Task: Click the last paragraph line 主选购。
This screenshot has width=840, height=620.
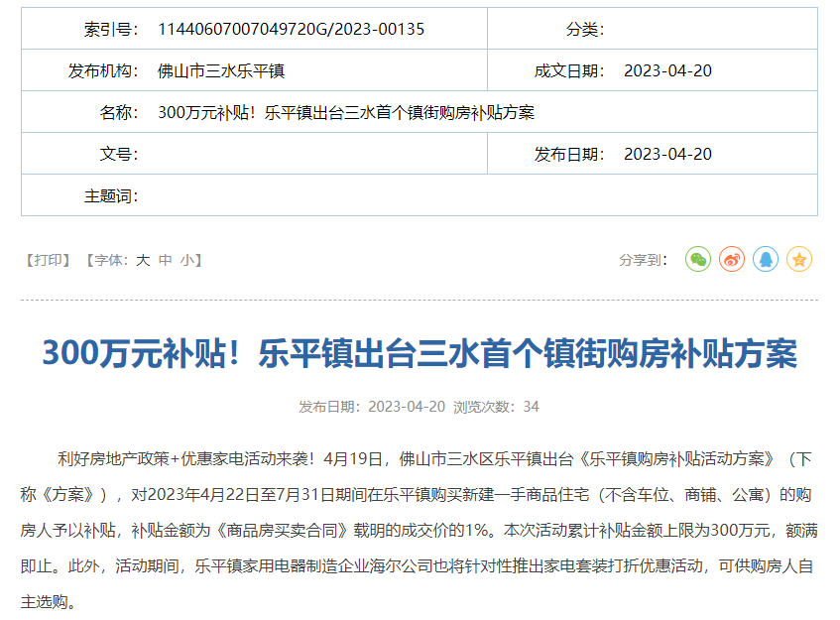Action: pos(49,602)
